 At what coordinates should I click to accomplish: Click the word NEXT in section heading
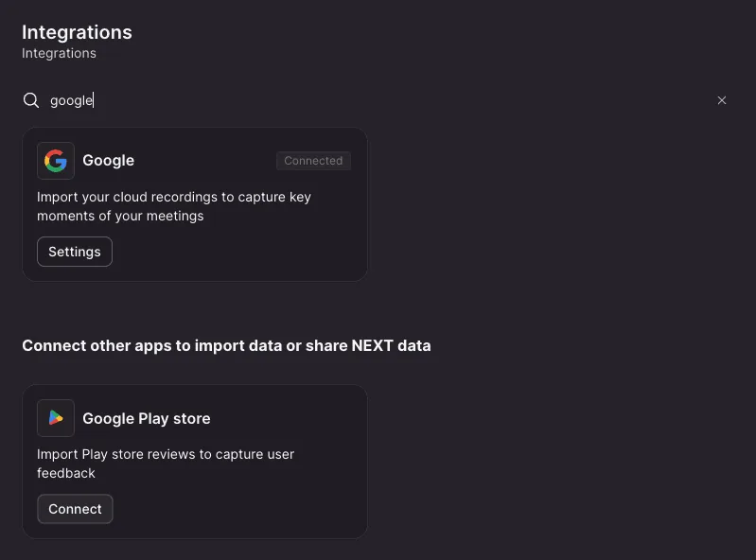point(372,345)
